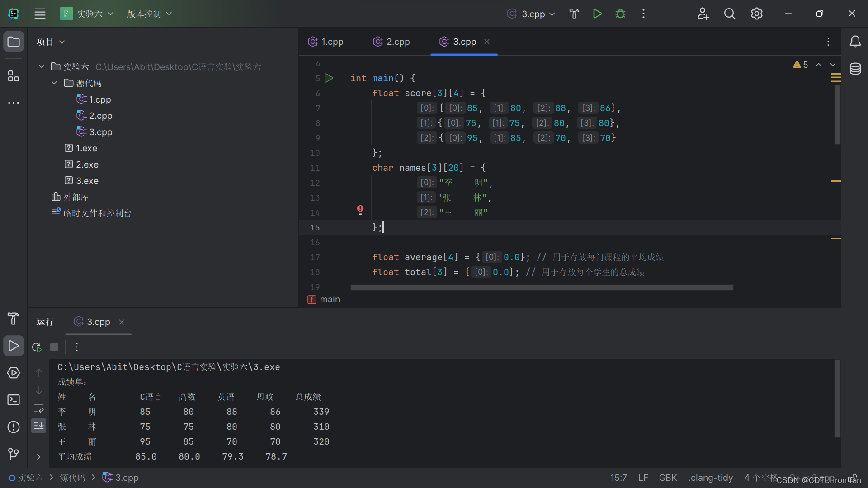Open 1.cpp in the project tree
The height and width of the screenshot is (488, 868).
[94, 99]
